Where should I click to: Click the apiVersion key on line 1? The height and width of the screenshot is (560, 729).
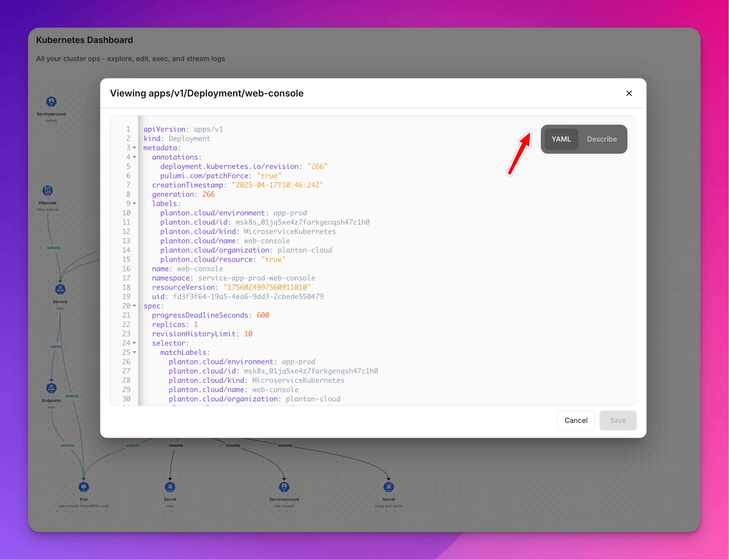pyautogui.click(x=164, y=129)
